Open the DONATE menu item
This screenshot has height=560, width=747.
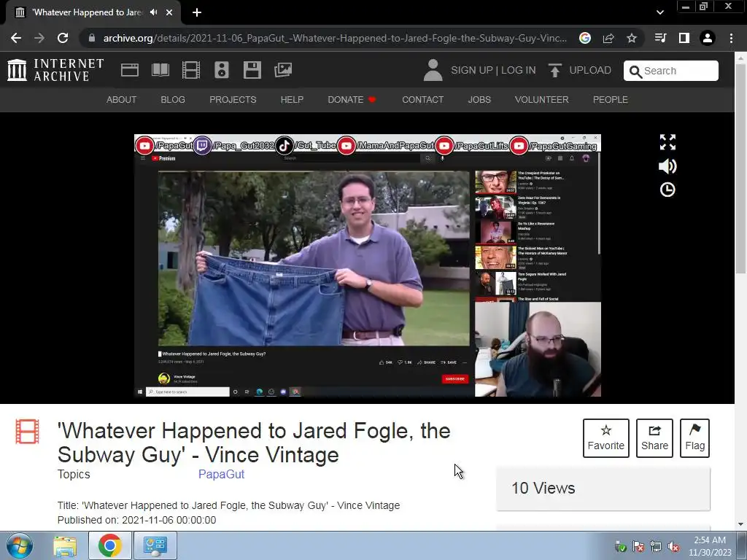point(352,99)
